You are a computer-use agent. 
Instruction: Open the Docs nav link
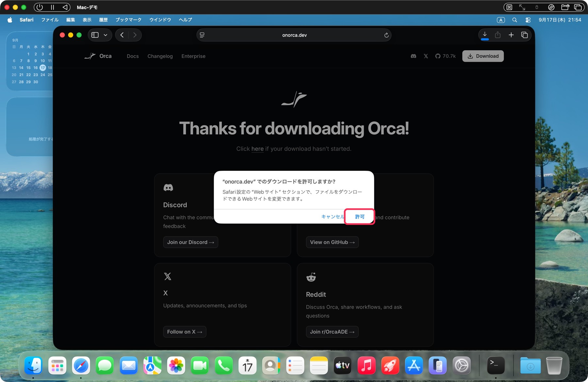pyautogui.click(x=133, y=56)
